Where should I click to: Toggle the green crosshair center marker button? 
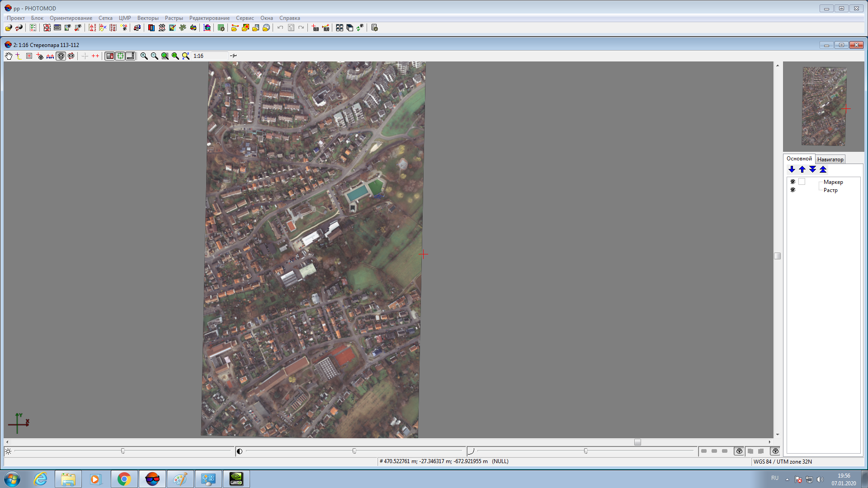120,56
